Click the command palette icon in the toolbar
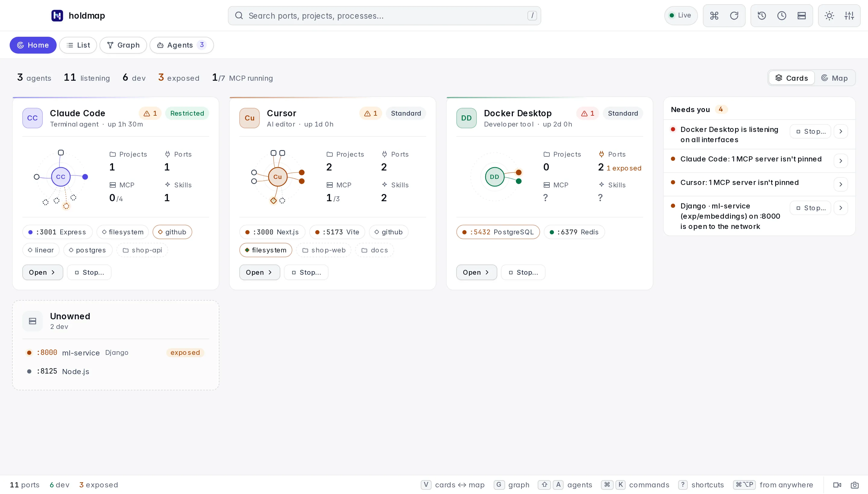The image size is (868, 494). pos(714,16)
